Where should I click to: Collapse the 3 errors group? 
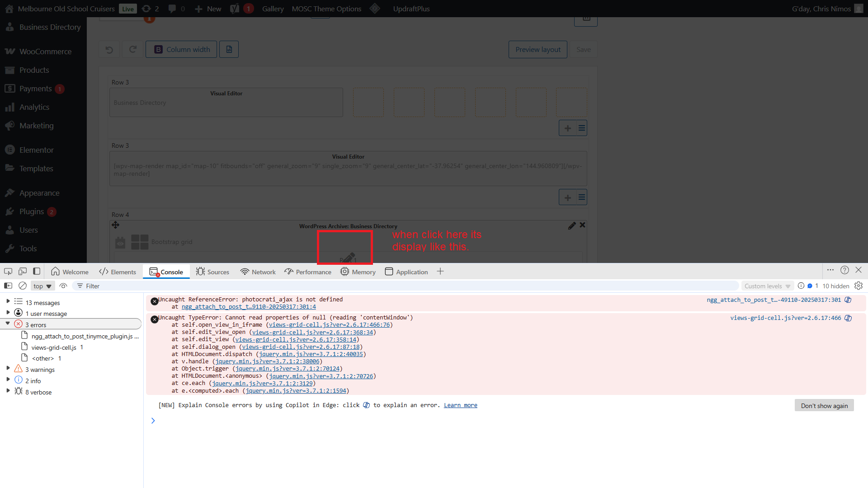[8, 324]
